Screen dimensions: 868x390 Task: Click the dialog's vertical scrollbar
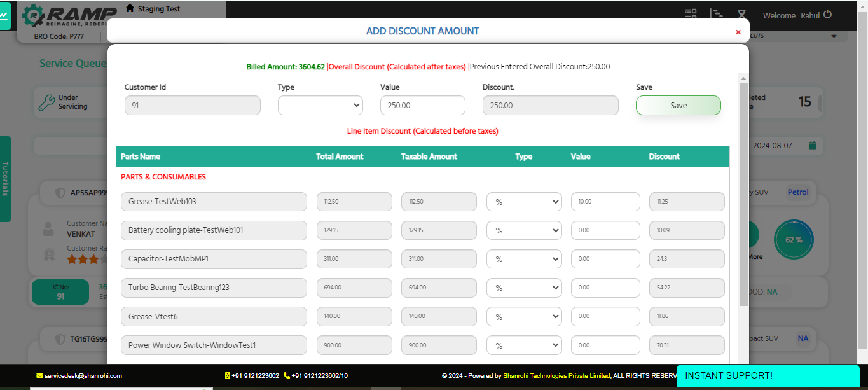click(x=743, y=191)
